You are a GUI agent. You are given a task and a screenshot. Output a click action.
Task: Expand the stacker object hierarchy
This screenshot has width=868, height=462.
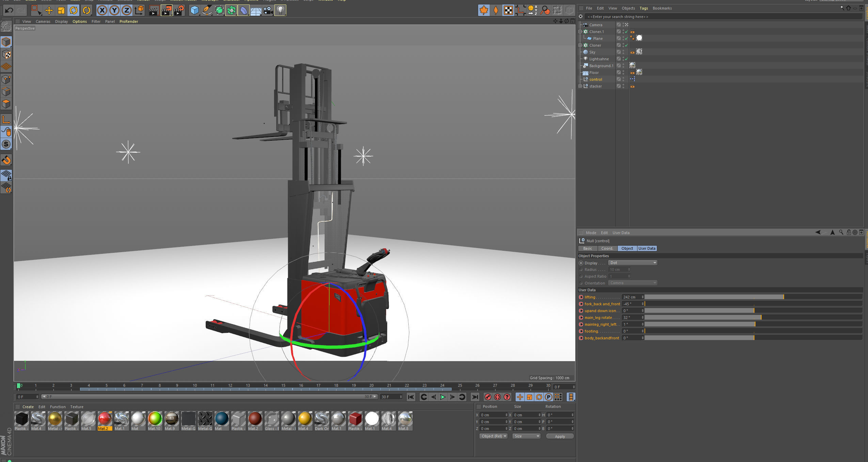tap(580, 86)
